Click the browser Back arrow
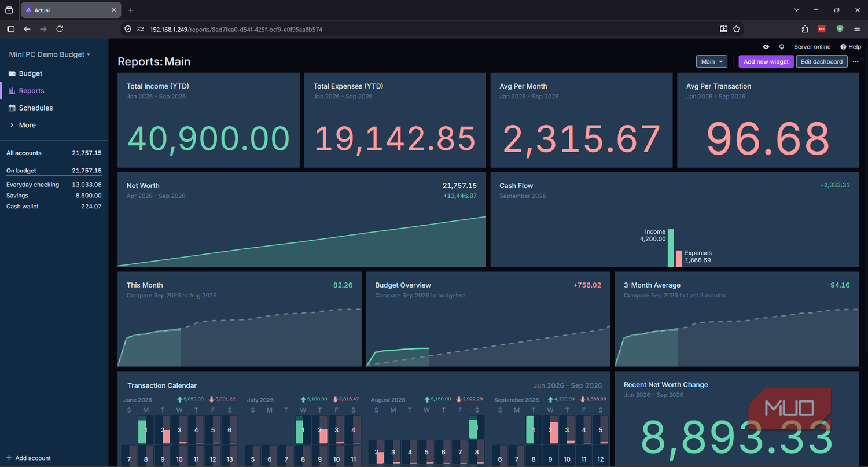The height and width of the screenshot is (467, 868). point(27,29)
